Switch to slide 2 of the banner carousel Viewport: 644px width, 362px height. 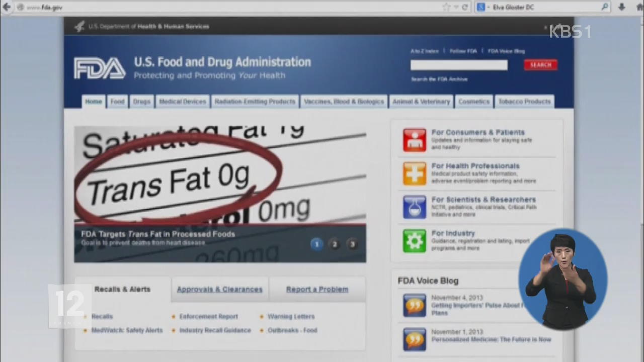tap(335, 244)
